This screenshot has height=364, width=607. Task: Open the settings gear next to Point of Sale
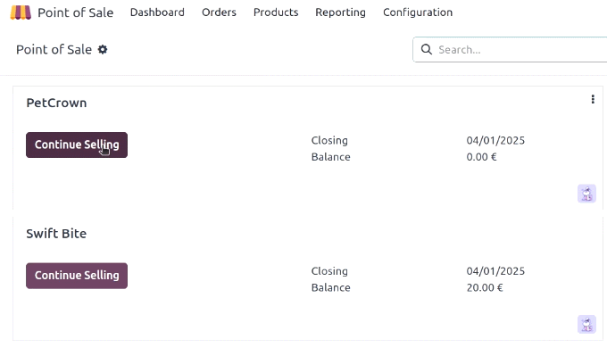(103, 49)
